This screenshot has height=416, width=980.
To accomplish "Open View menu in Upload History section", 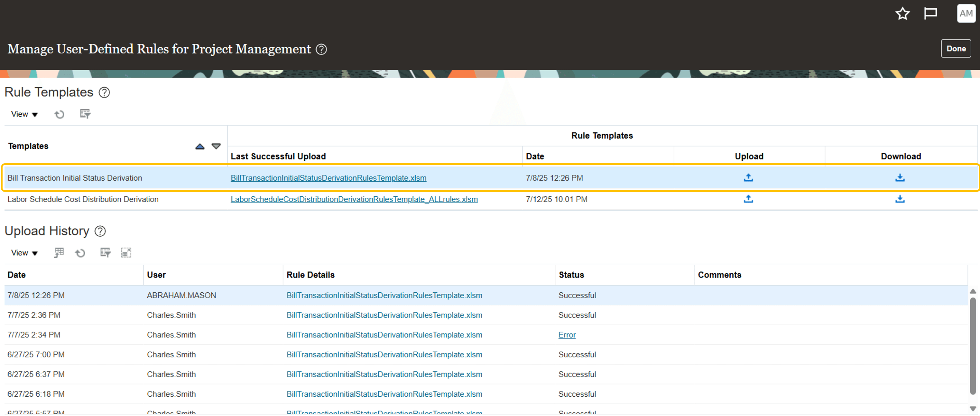I will click(24, 253).
